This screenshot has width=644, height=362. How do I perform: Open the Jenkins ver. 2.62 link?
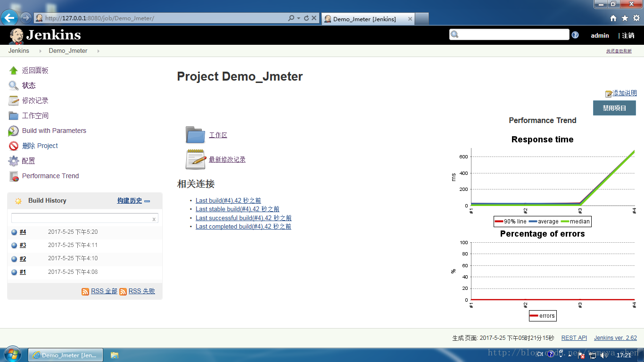[x=615, y=338]
